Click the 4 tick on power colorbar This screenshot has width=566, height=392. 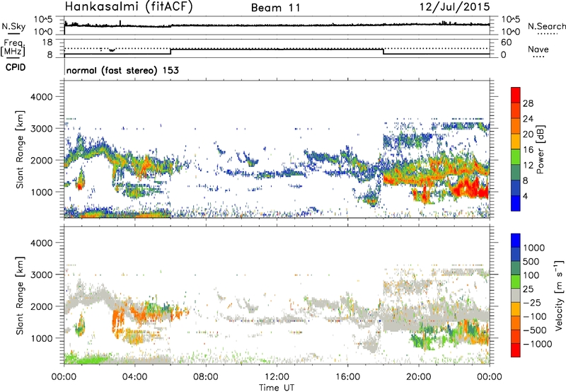click(x=525, y=196)
